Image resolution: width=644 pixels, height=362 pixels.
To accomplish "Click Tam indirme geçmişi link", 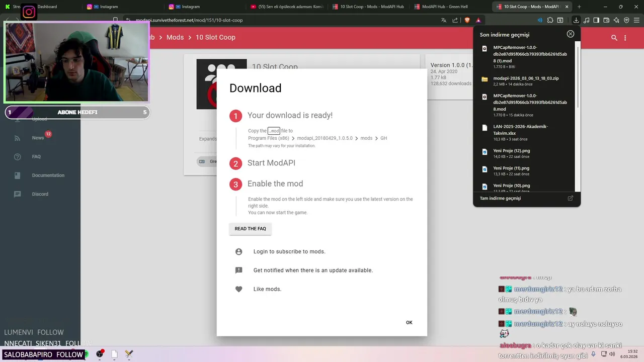I will tap(500, 198).
